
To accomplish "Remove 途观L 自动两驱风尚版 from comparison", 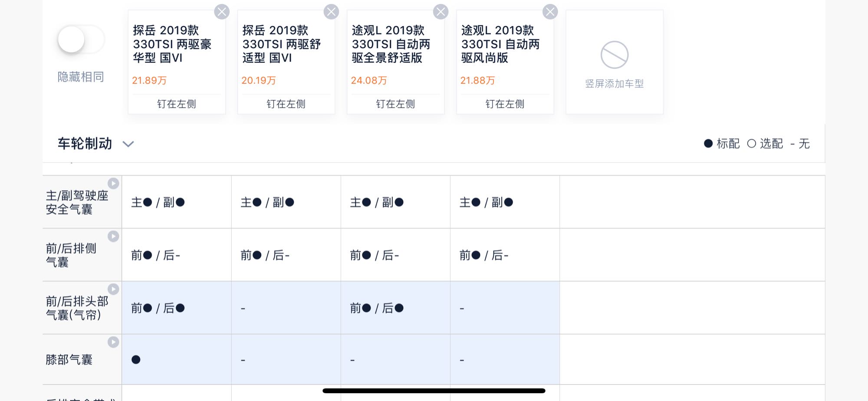I will [x=550, y=12].
